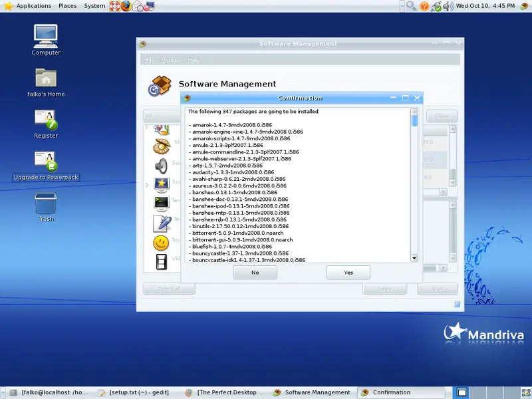This screenshot has width=532, height=399.
Task: Click the clock showing Wed Oct 10
Action: [485, 6]
